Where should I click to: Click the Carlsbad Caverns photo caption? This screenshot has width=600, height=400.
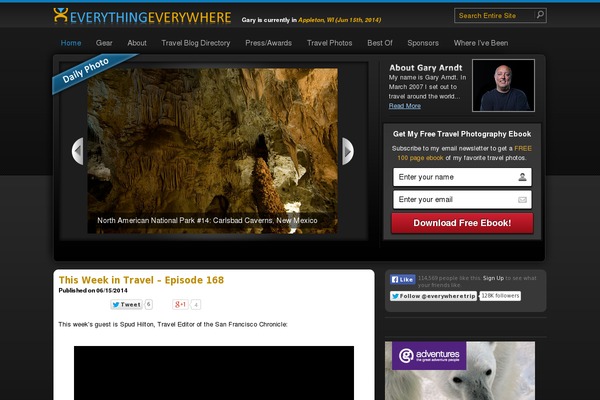(207, 220)
